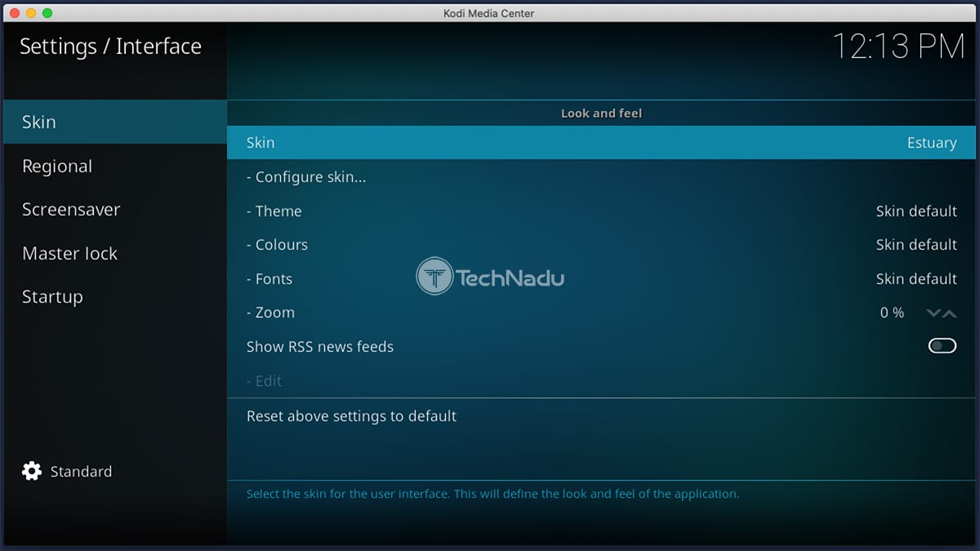Reset above settings to default
980x551 pixels.
[x=602, y=415]
